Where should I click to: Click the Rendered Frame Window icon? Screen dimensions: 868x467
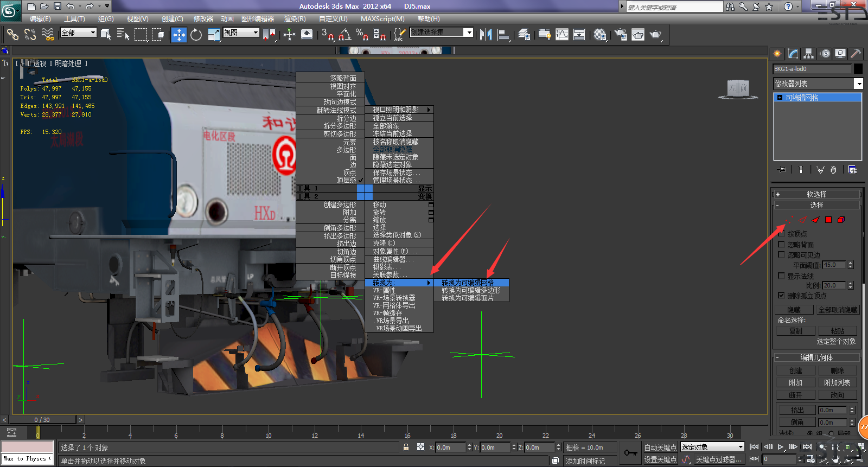pos(638,35)
